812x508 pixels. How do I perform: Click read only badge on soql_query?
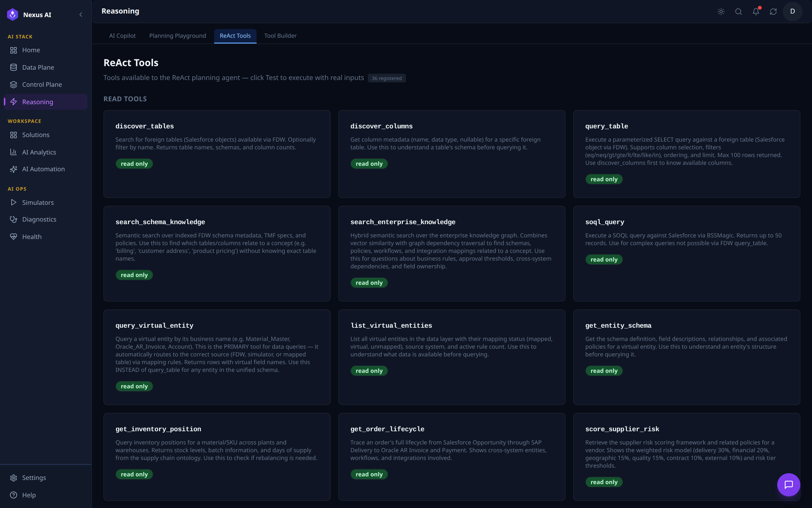click(x=604, y=259)
